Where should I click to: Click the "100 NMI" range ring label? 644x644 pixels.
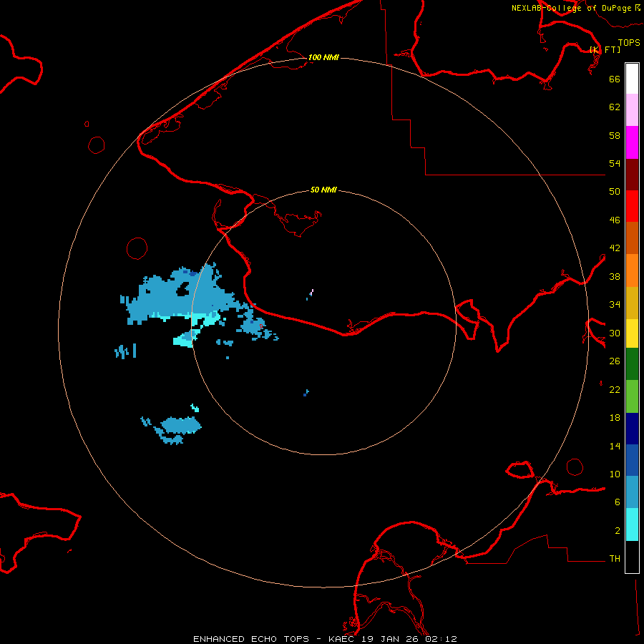(323, 57)
